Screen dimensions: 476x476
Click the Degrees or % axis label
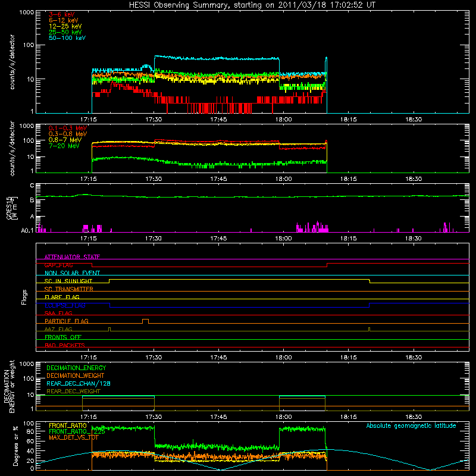(x=15, y=446)
